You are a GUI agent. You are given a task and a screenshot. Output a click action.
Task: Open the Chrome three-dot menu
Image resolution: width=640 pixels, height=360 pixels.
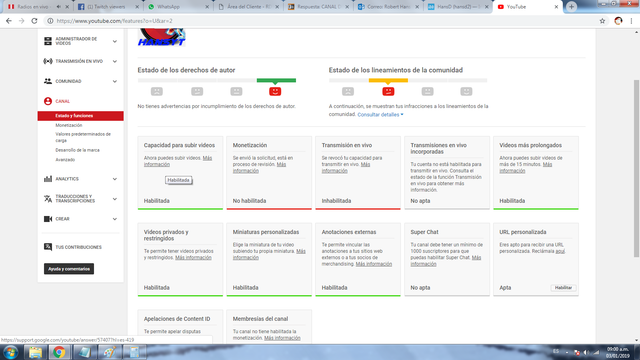tap(631, 21)
